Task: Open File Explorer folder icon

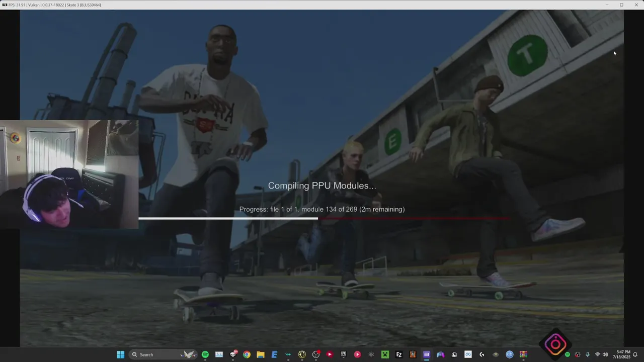Action: click(261, 354)
